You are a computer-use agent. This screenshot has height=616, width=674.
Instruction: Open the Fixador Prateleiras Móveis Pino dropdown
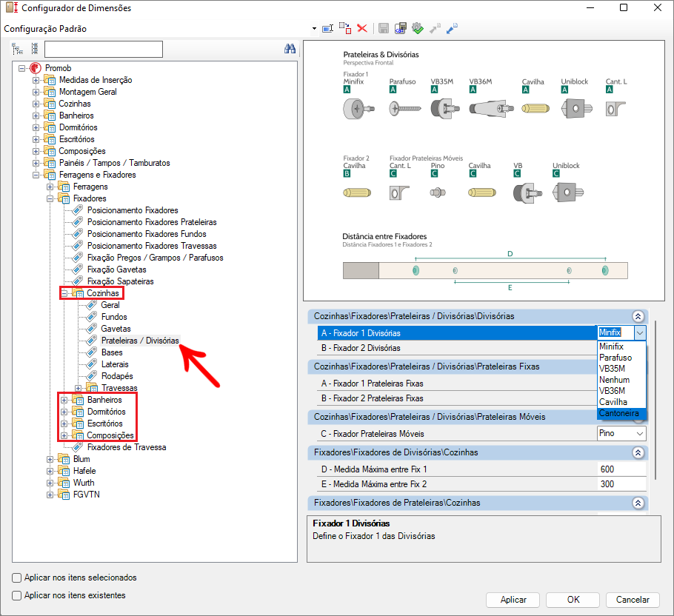638,434
